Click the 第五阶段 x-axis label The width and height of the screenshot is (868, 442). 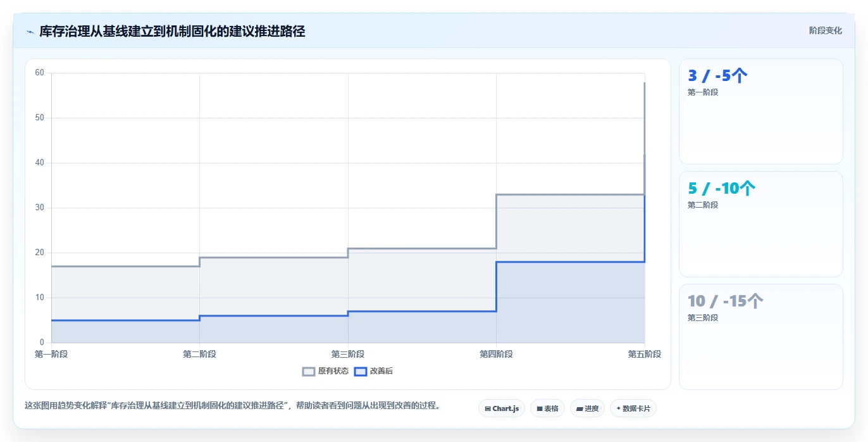645,354
